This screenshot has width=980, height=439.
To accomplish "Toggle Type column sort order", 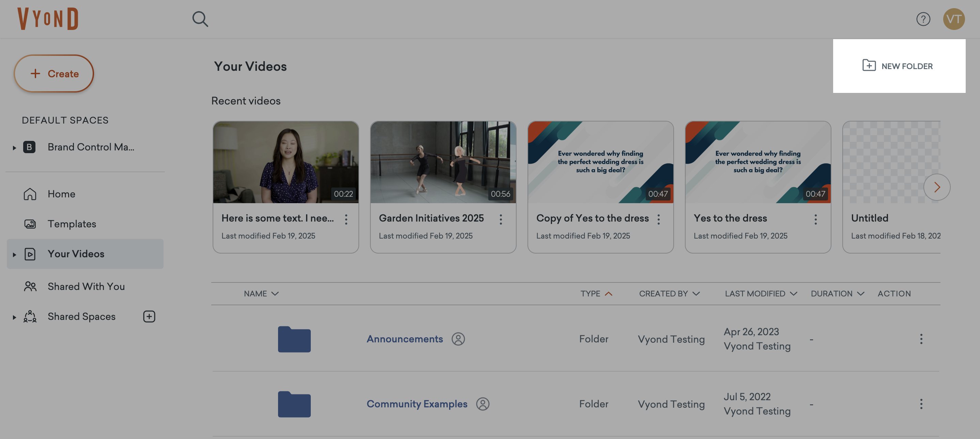I will (x=596, y=293).
